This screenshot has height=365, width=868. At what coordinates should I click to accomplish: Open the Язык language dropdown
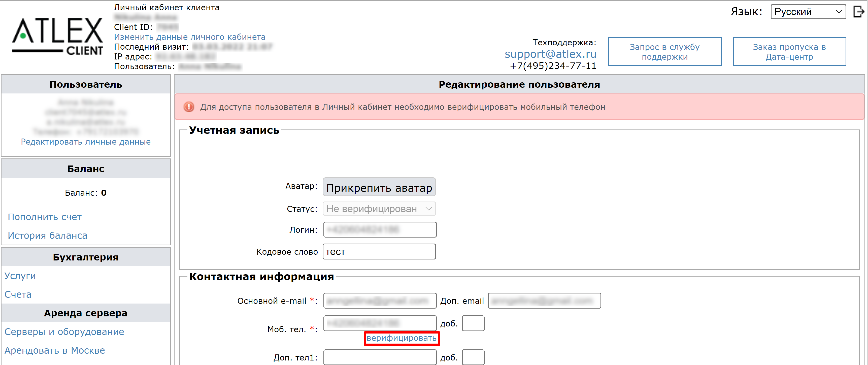coord(808,11)
